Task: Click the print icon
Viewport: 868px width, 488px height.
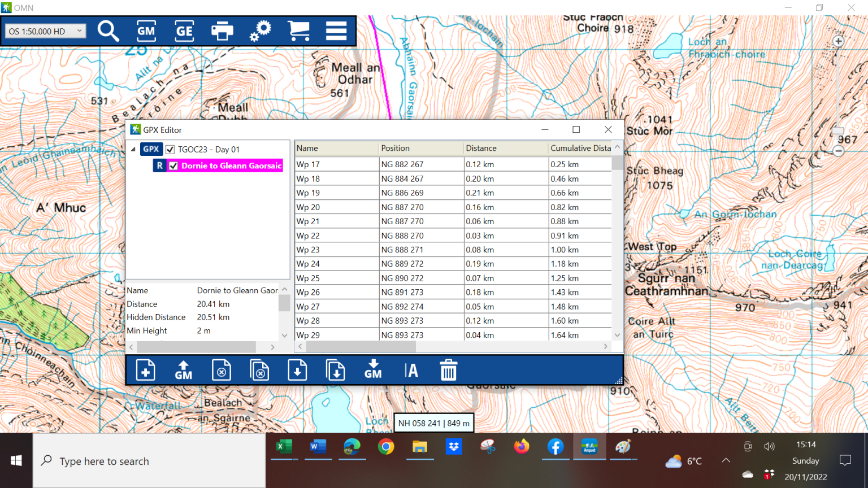Action: 222,31
